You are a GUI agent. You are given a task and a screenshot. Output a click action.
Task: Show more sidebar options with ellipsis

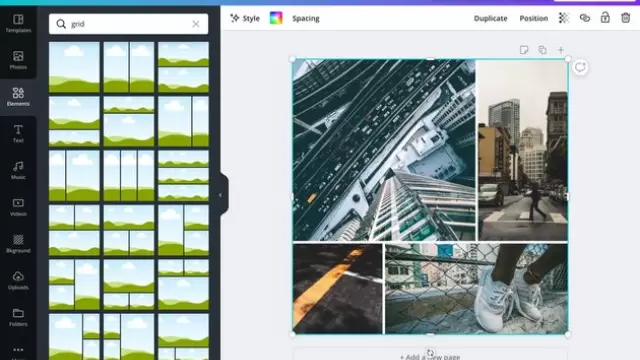[x=18, y=351]
